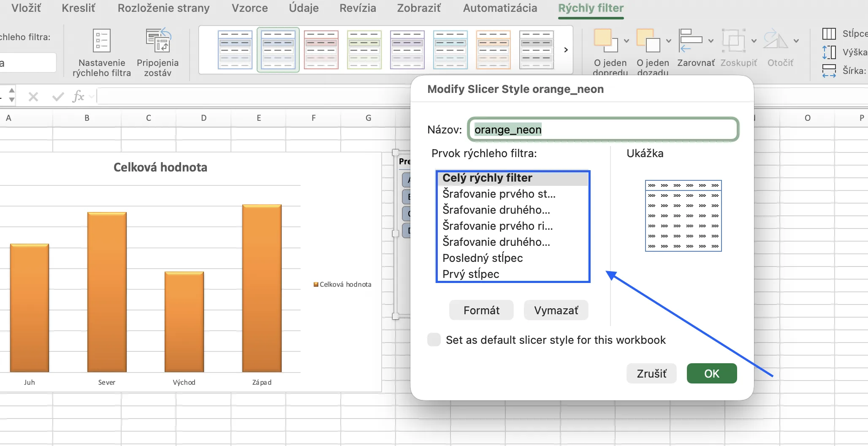868x446 pixels.
Task: Click the Vymazať button
Action: coord(556,310)
